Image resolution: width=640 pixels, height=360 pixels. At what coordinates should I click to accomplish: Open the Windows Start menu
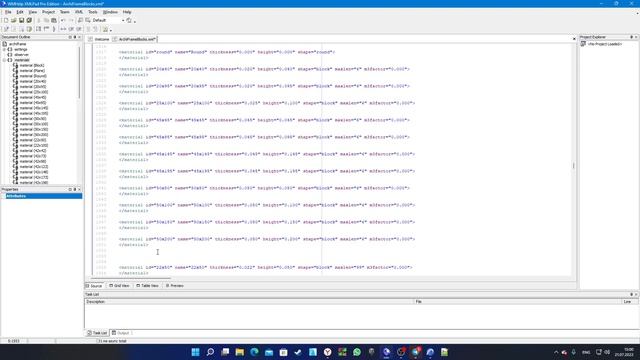(196, 352)
